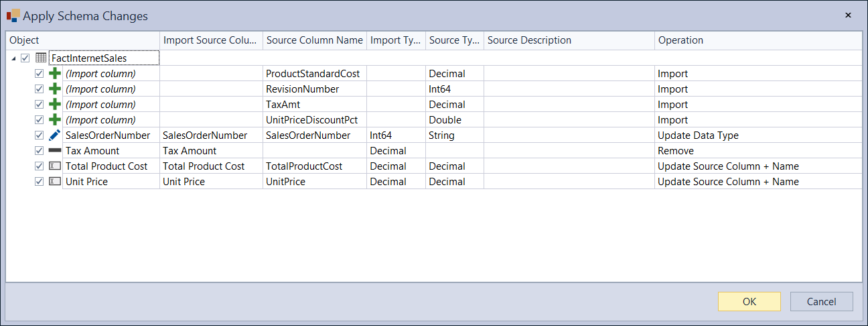Click the green plus icon for TaxAmt row

click(55, 105)
